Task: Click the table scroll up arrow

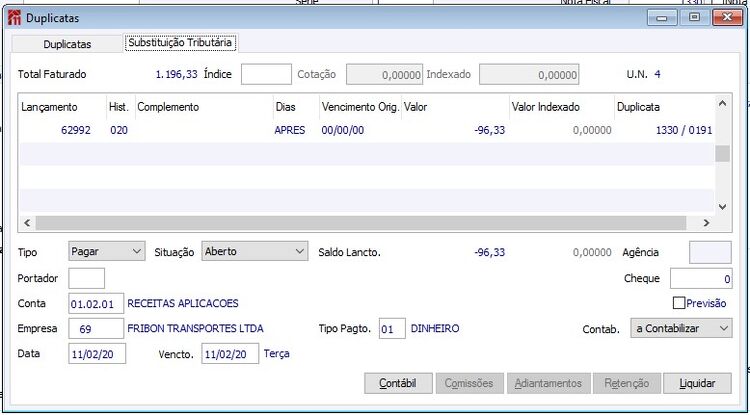Action: pyautogui.click(x=723, y=103)
